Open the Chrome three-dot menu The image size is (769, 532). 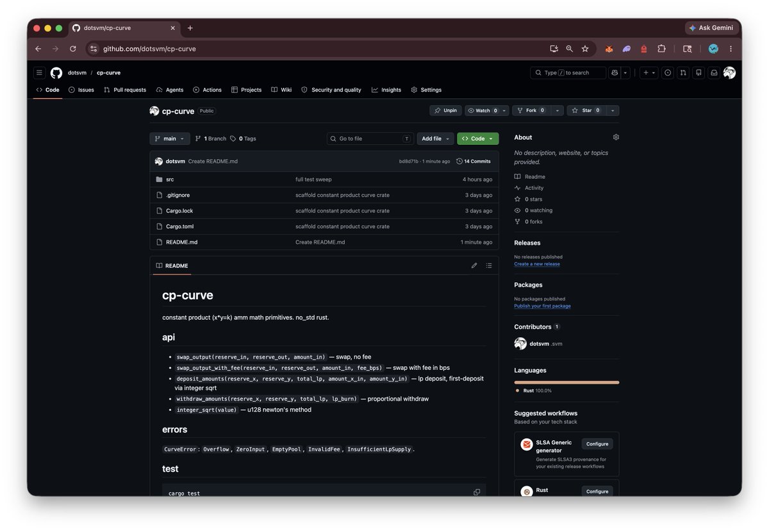coord(731,49)
